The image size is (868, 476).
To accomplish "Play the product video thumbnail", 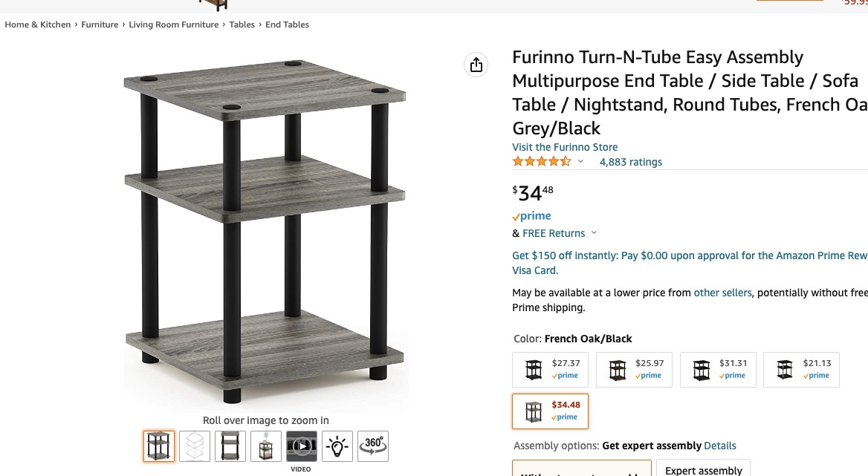I will pos(302,446).
